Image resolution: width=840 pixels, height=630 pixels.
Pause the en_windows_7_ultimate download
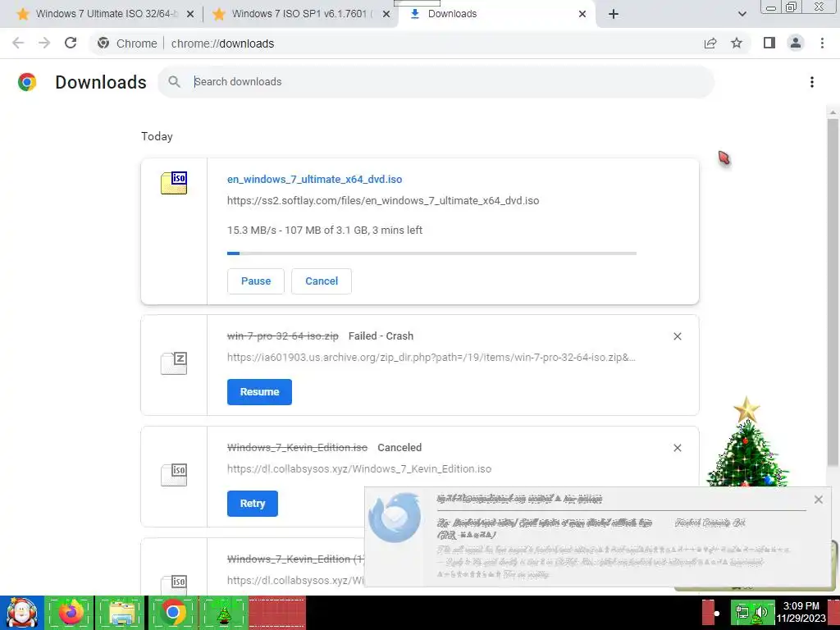tap(256, 281)
